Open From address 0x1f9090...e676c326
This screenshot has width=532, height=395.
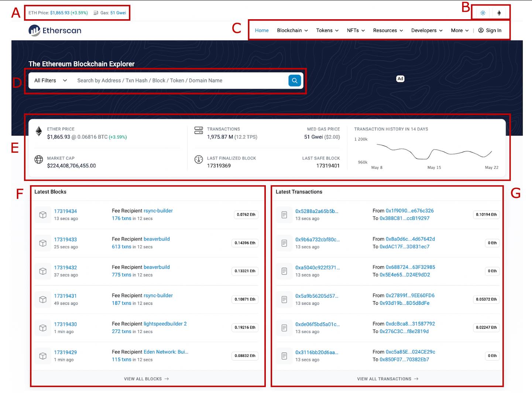[410, 211]
